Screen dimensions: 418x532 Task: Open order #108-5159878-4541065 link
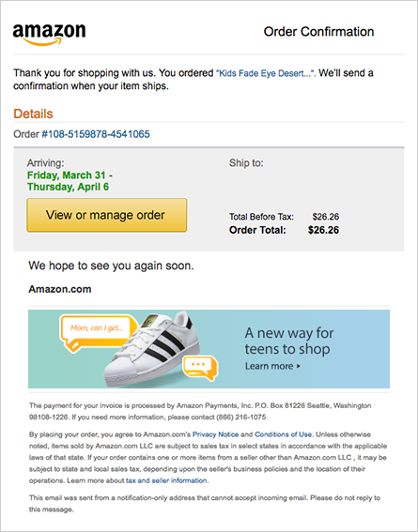point(96,134)
